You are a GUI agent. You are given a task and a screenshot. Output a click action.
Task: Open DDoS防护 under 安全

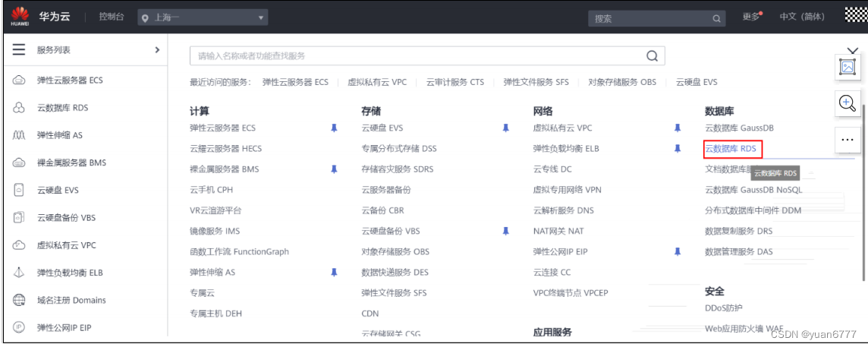coord(724,308)
